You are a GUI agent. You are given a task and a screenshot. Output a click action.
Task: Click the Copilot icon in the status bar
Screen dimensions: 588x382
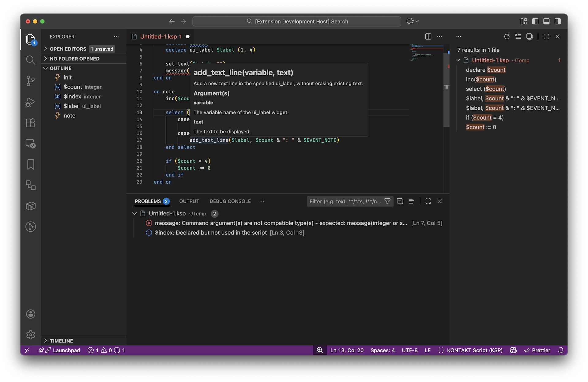(x=513, y=350)
